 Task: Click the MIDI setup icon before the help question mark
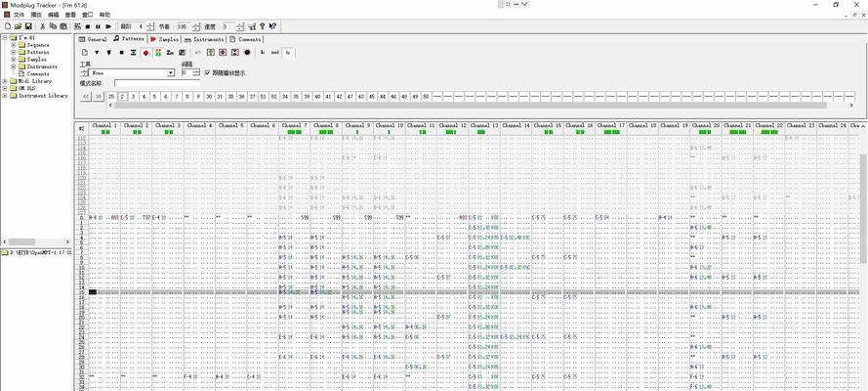pos(252,26)
